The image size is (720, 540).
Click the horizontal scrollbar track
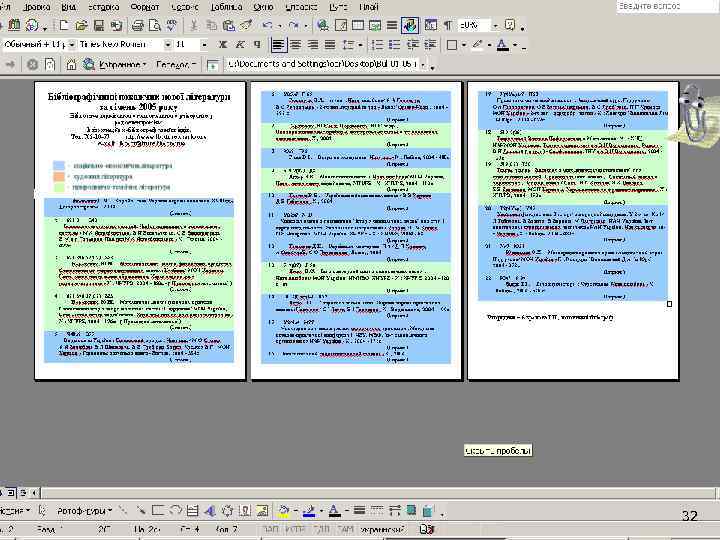[x=377, y=493]
